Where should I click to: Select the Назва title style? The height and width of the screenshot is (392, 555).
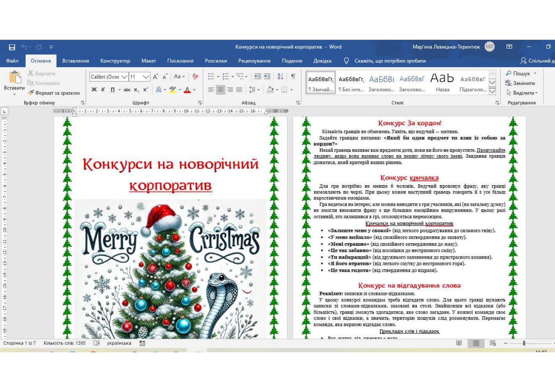pos(442,83)
